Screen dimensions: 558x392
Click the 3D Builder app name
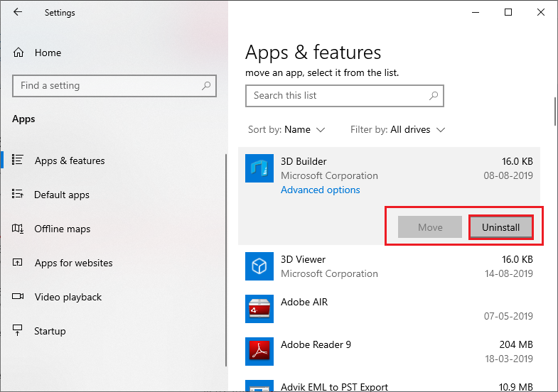(304, 161)
